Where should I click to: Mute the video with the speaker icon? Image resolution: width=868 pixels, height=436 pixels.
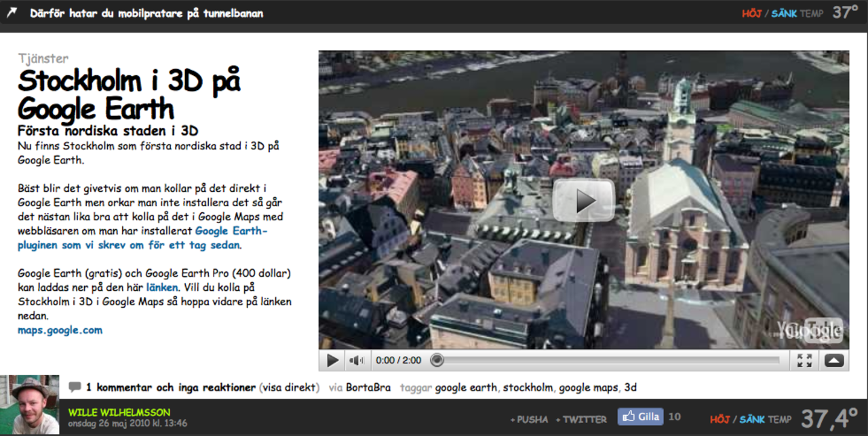[357, 361]
